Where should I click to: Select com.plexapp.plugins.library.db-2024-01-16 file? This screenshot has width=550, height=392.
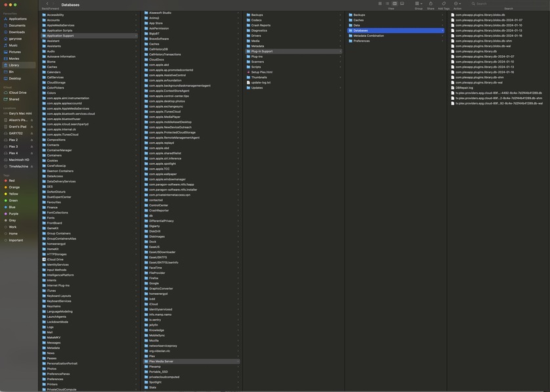[497, 72]
